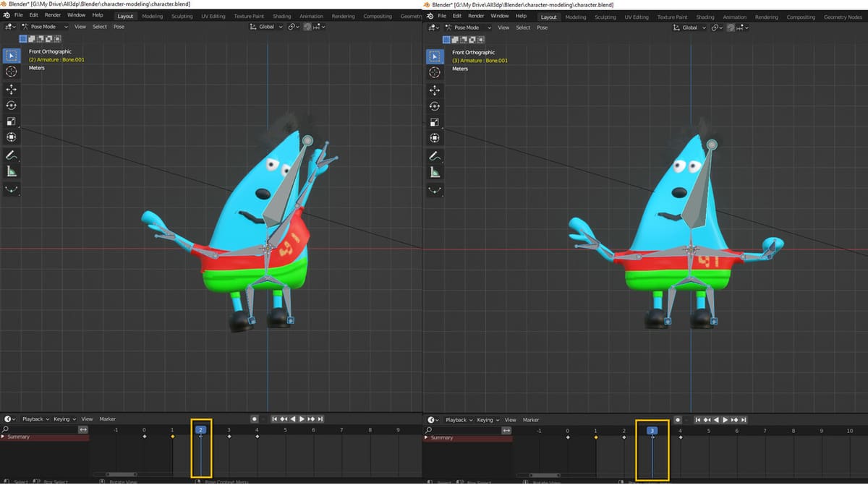868x485 pixels.
Task: Select the Cursor tool in left window
Action: pyautogui.click(x=12, y=72)
